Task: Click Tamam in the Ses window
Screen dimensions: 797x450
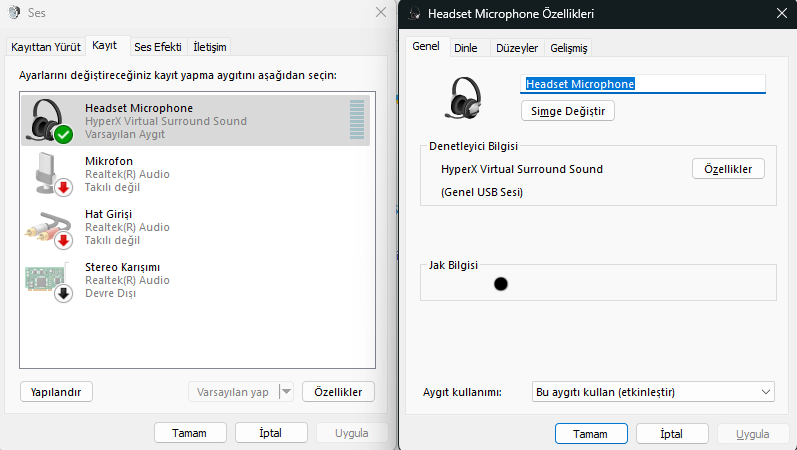Action: click(190, 433)
